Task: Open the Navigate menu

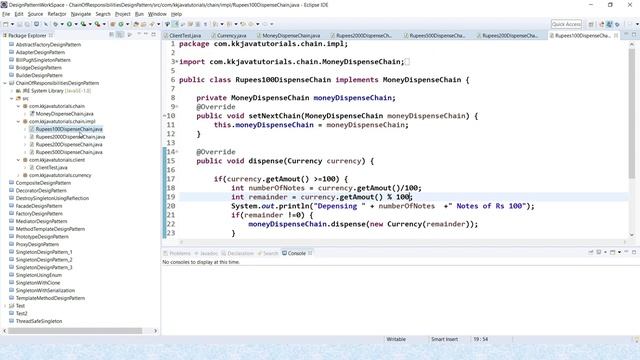Action: pyautogui.click(x=81, y=14)
